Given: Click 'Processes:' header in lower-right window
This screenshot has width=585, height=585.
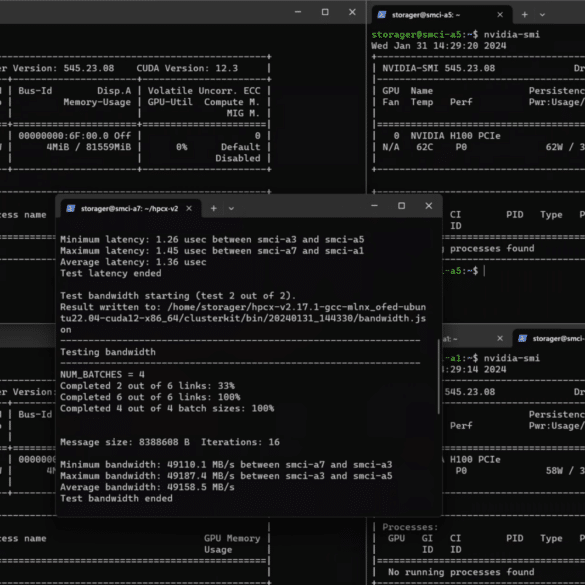Looking at the screenshot, I should (x=410, y=527).
